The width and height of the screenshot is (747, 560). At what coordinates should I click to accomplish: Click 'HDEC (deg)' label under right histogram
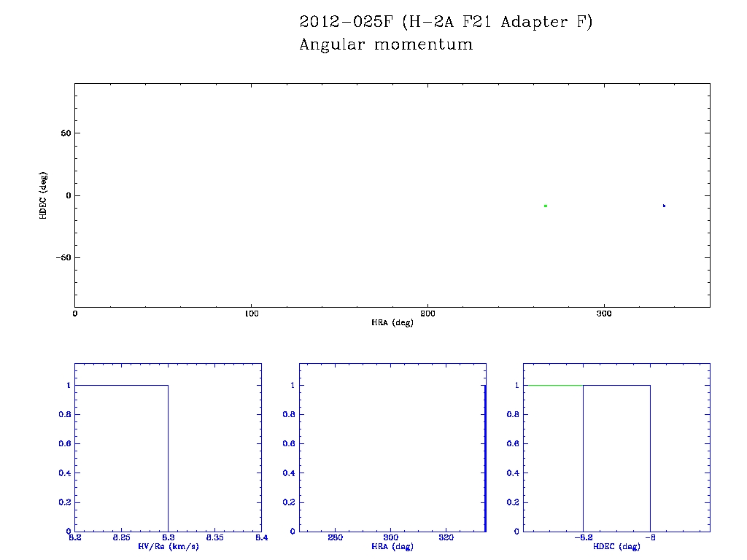coord(617,546)
